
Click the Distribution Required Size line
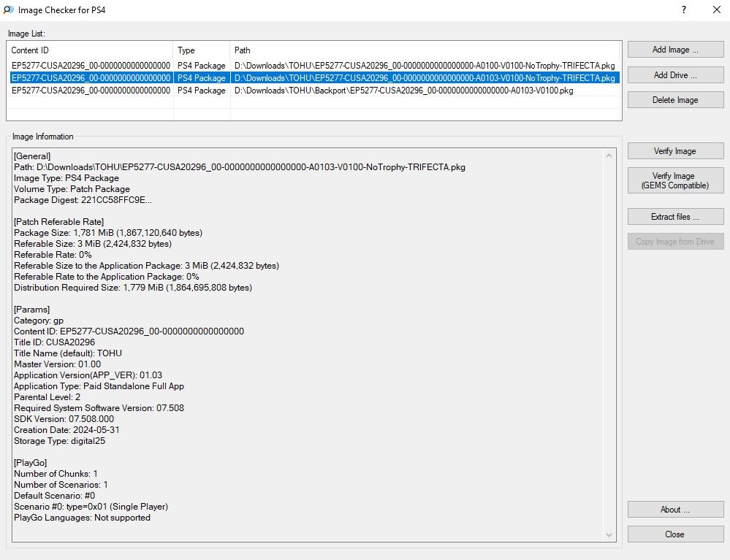pyautogui.click(x=133, y=288)
